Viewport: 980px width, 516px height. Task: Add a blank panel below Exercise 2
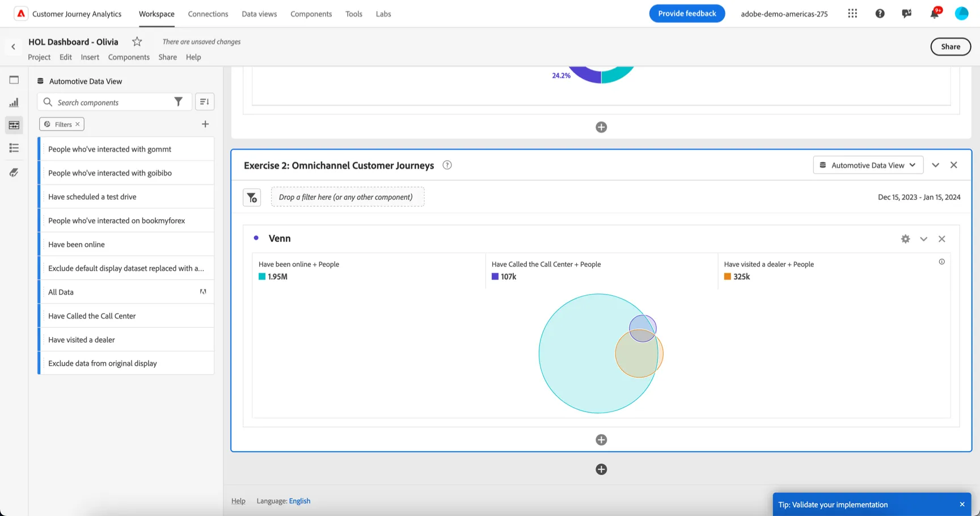coord(601,469)
